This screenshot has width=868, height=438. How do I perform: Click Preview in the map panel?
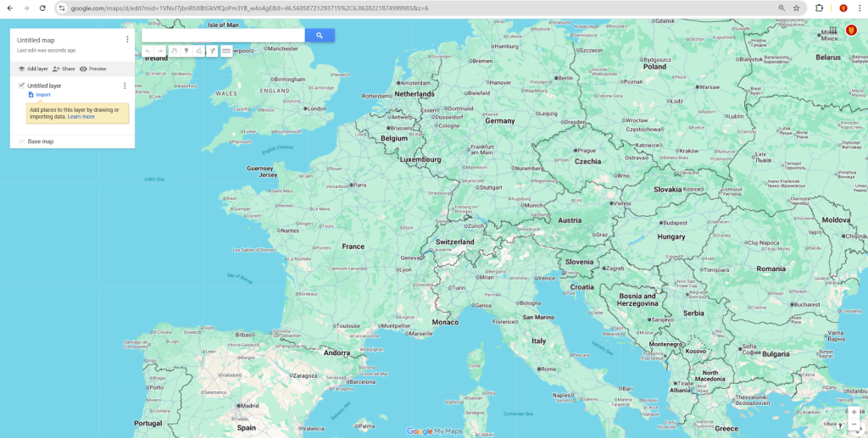pyautogui.click(x=93, y=69)
